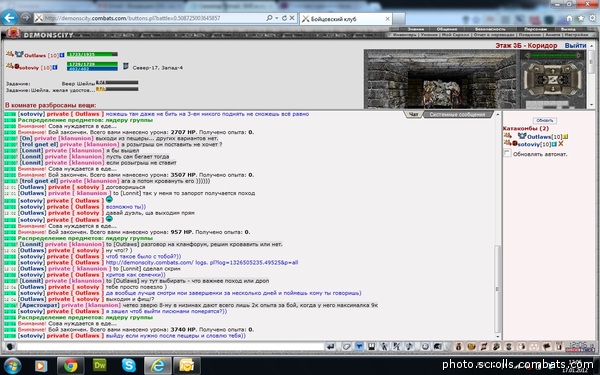Open Dreamweaver from the taskbar
This screenshot has height=375, width=600.
[99, 365]
